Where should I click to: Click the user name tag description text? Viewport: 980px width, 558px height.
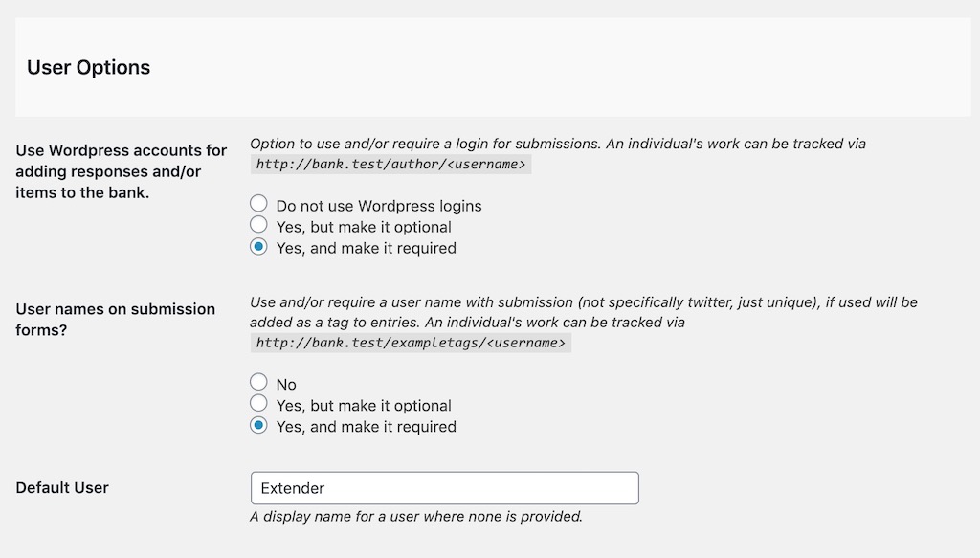(x=584, y=301)
